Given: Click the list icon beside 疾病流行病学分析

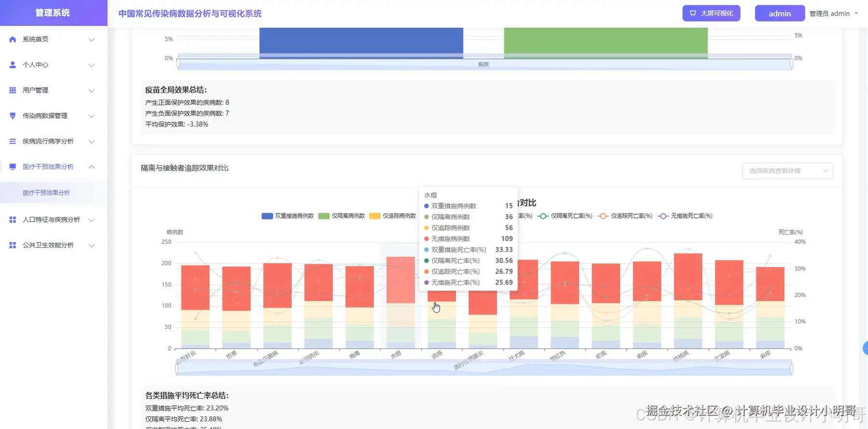Looking at the screenshot, I should 13,142.
